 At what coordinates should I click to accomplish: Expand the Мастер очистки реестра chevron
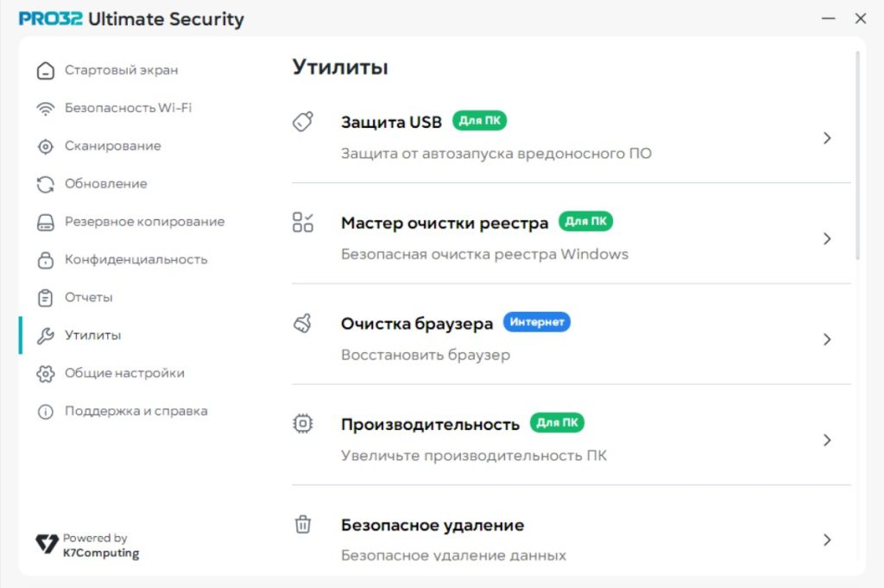827,239
